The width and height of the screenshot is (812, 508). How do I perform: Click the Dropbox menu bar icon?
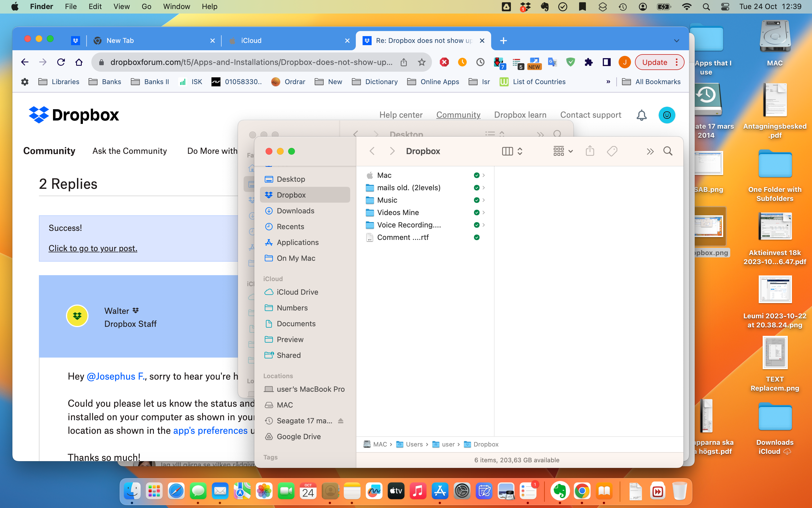click(525, 6)
